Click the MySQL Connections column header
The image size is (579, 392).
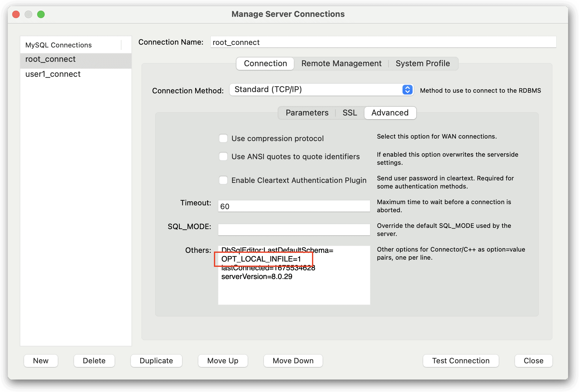[x=71, y=45]
